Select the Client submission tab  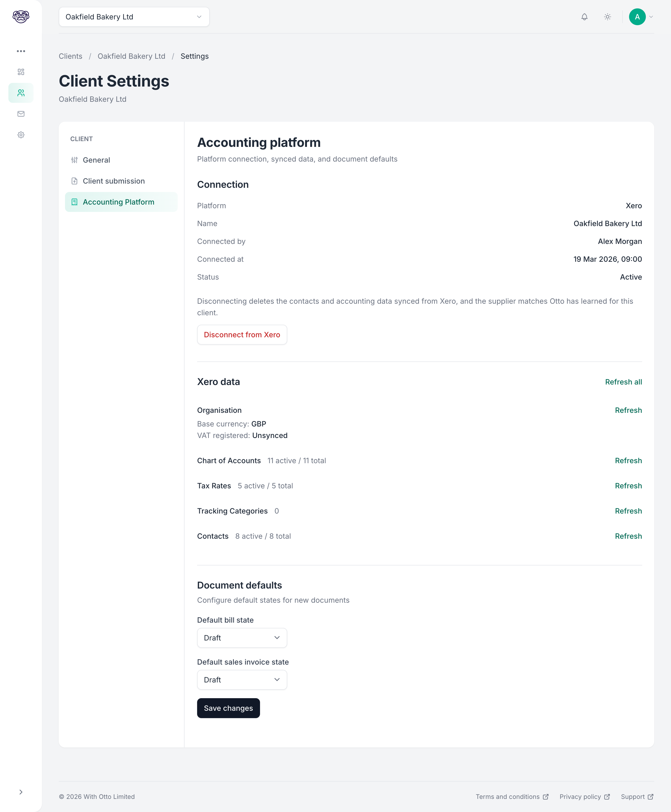coord(121,181)
